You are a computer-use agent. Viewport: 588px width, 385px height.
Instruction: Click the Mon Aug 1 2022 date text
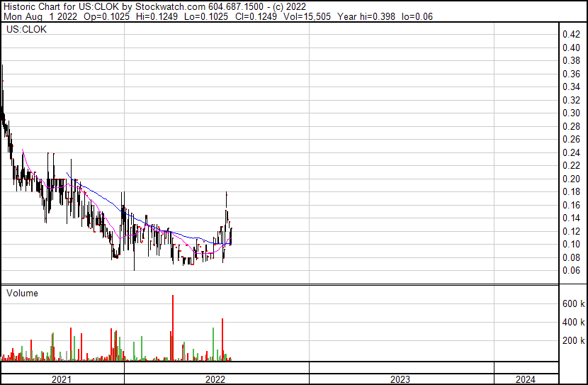40,16
